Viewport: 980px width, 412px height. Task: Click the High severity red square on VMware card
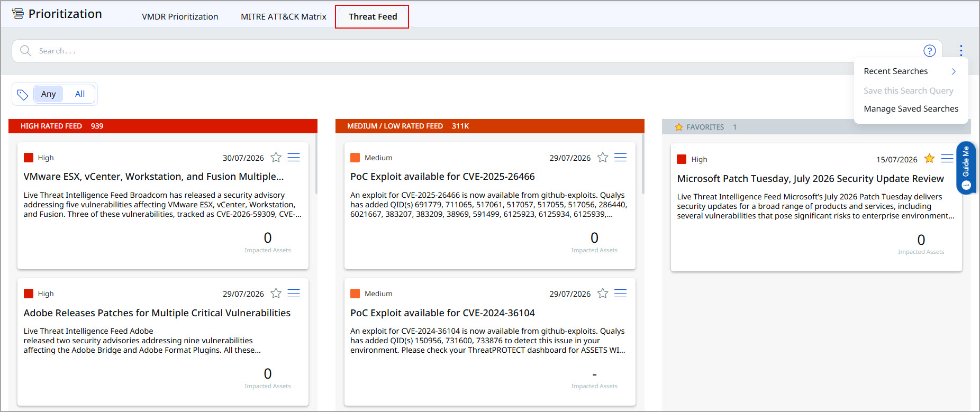click(29, 158)
